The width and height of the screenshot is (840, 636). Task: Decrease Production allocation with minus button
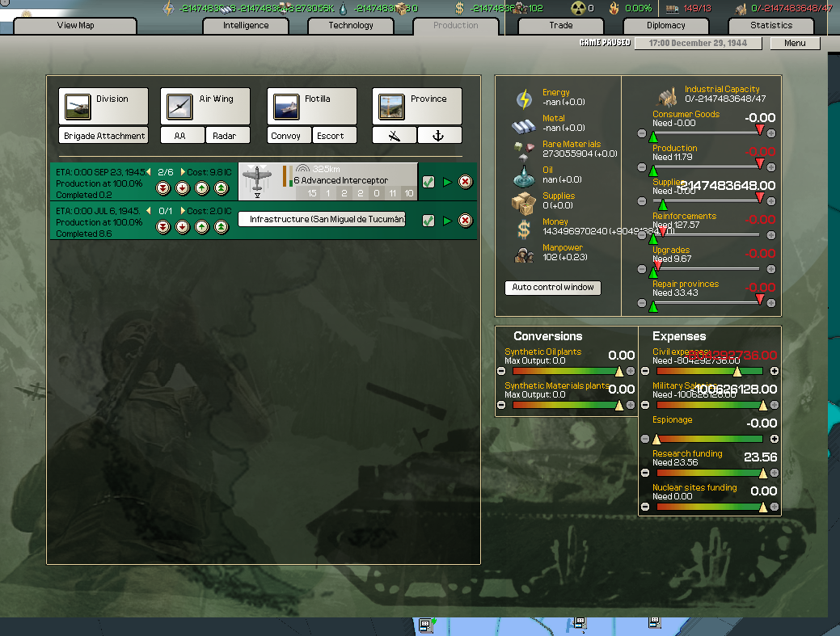tap(642, 167)
